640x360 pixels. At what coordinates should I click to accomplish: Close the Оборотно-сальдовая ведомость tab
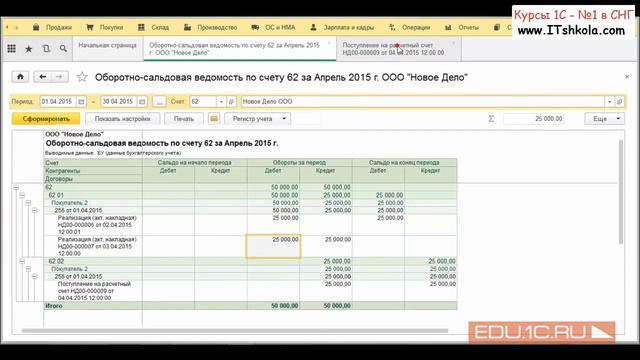point(329,43)
